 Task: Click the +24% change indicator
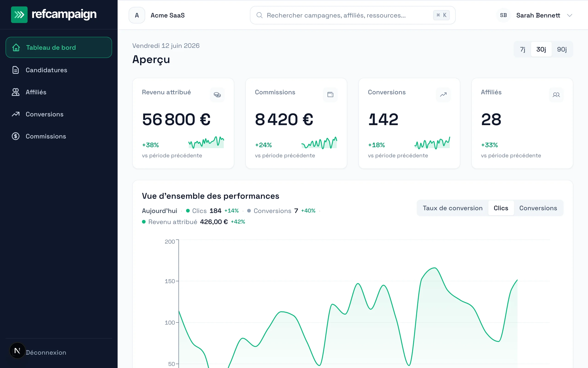[x=263, y=145]
